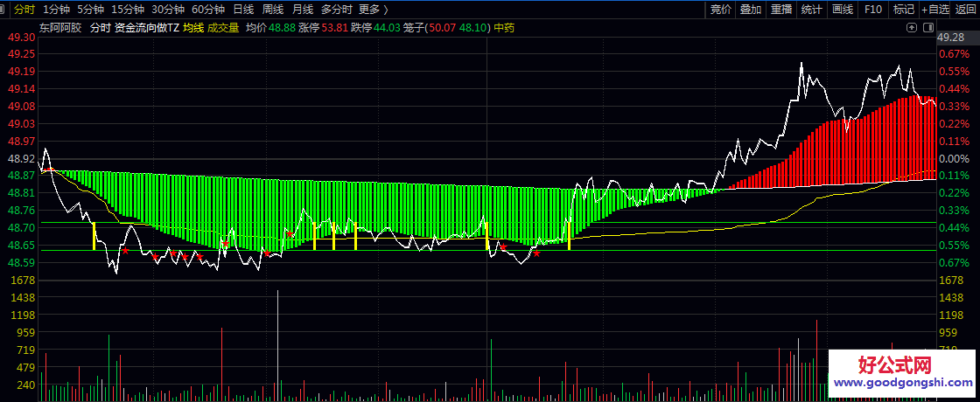Click the 好公式网 website logo
The image size is (980, 402).
pos(895,364)
